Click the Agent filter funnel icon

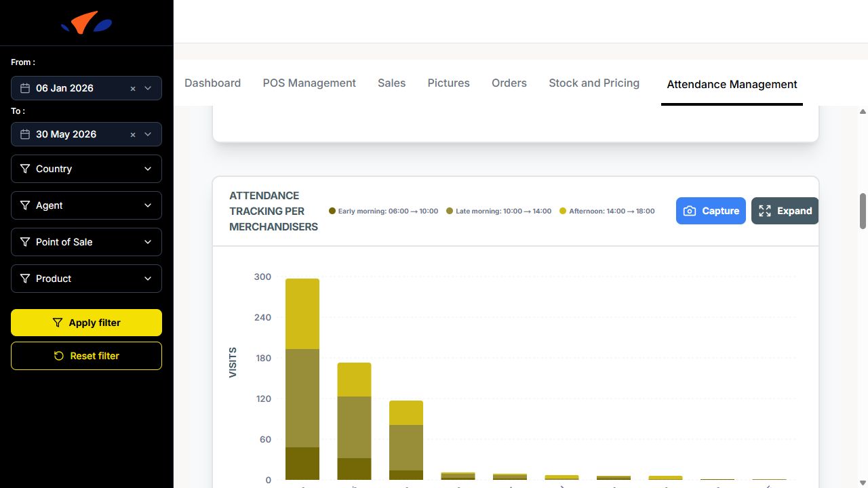click(x=25, y=205)
